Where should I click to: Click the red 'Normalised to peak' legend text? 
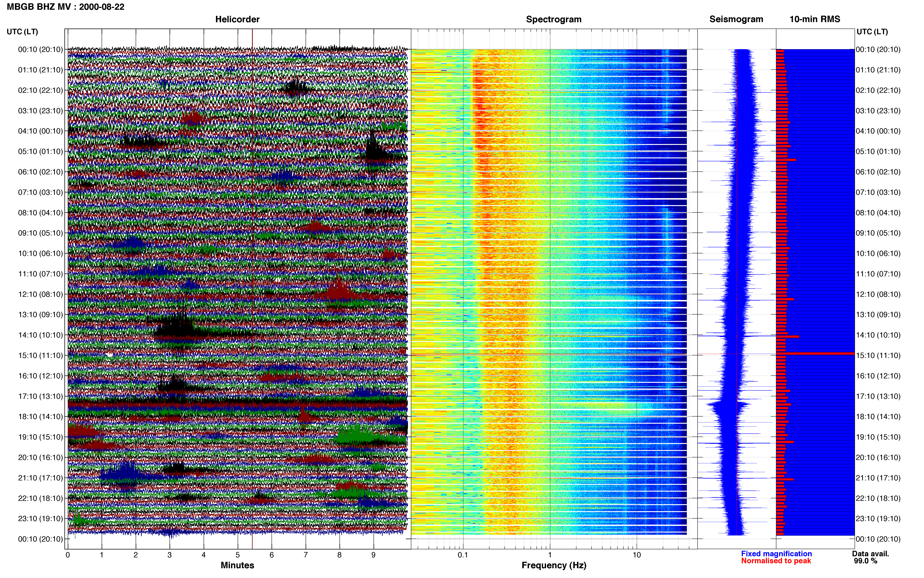pos(776,561)
